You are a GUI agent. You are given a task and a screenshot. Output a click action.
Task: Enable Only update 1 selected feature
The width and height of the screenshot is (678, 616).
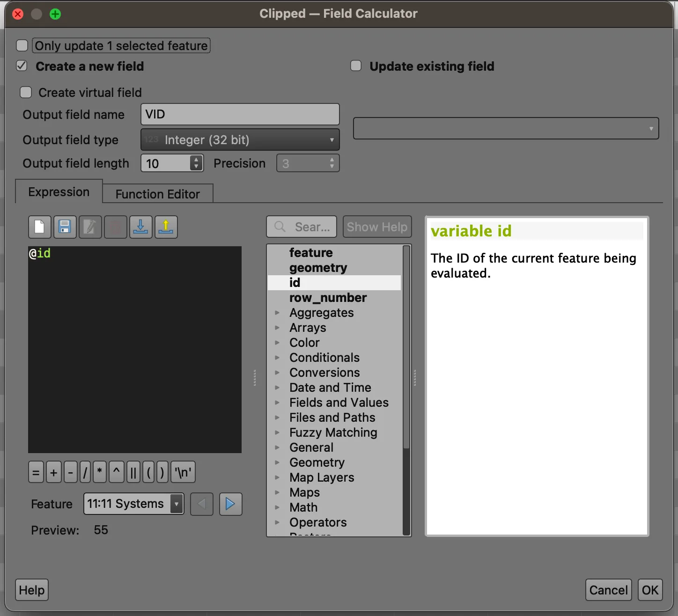(22, 45)
